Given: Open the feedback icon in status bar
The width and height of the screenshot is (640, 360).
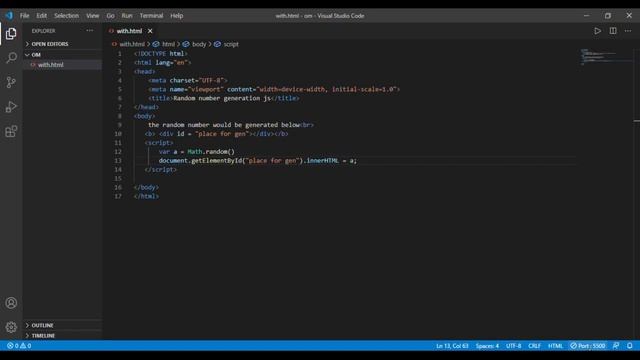Looking at the screenshot, I should click(x=616, y=346).
